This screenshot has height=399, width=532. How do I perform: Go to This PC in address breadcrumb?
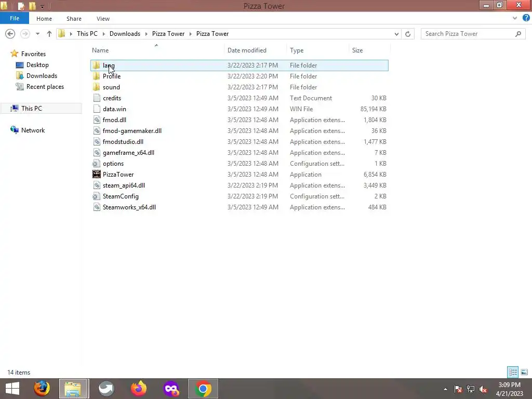[87, 34]
